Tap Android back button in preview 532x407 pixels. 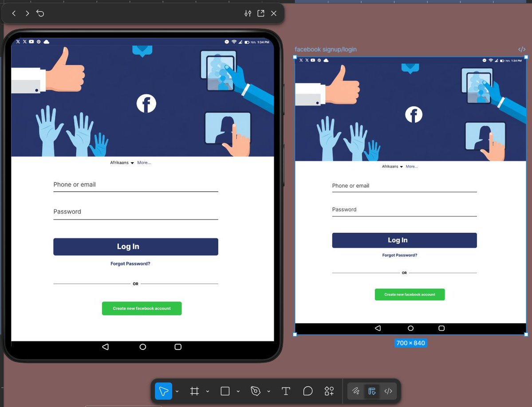pyautogui.click(x=106, y=347)
